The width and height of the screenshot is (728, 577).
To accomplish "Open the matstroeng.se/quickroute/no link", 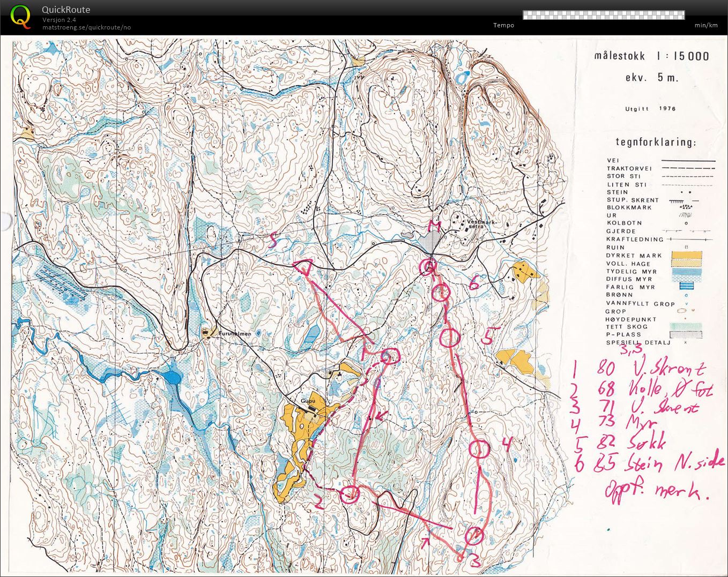I will [87, 27].
